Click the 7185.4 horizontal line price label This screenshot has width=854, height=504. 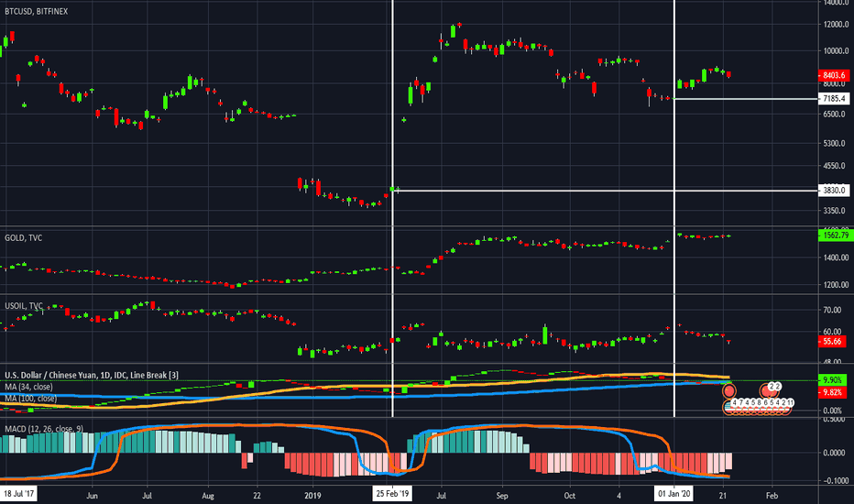tap(833, 99)
